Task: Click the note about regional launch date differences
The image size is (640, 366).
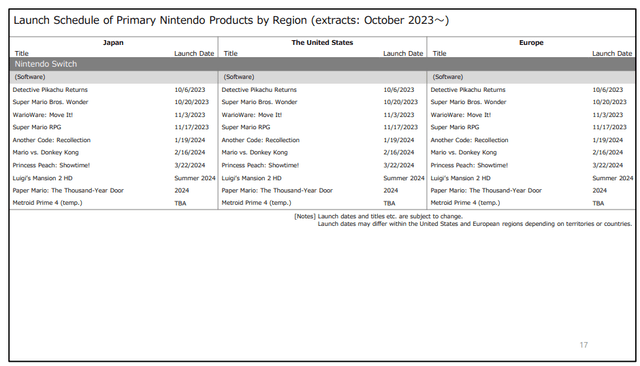Action: pos(475,224)
